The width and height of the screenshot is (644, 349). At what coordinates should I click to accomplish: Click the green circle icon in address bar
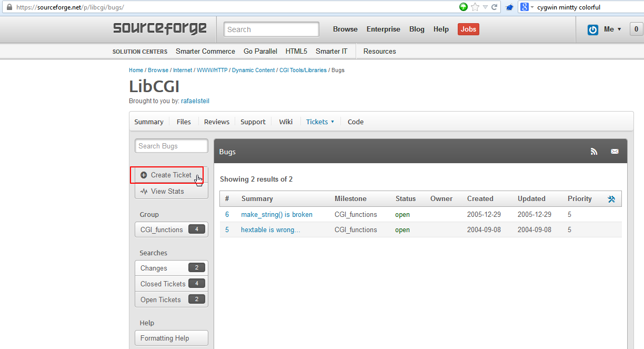464,7
